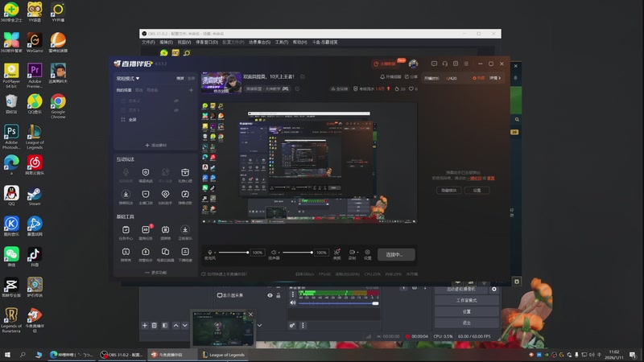Open hamburger menu in companion title bar
Screen dimensions: 644x362
coord(466,64)
